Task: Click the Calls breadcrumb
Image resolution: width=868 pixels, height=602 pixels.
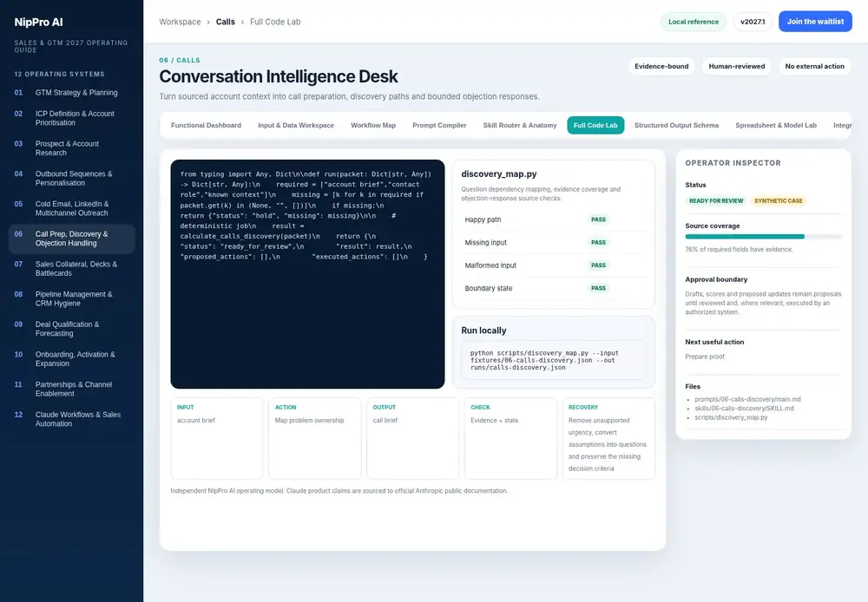Action: [226, 22]
